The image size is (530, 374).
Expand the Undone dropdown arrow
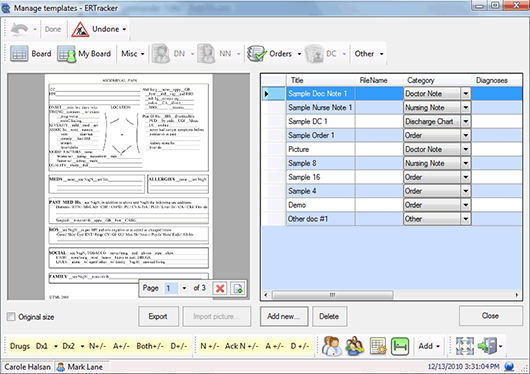[x=124, y=29]
